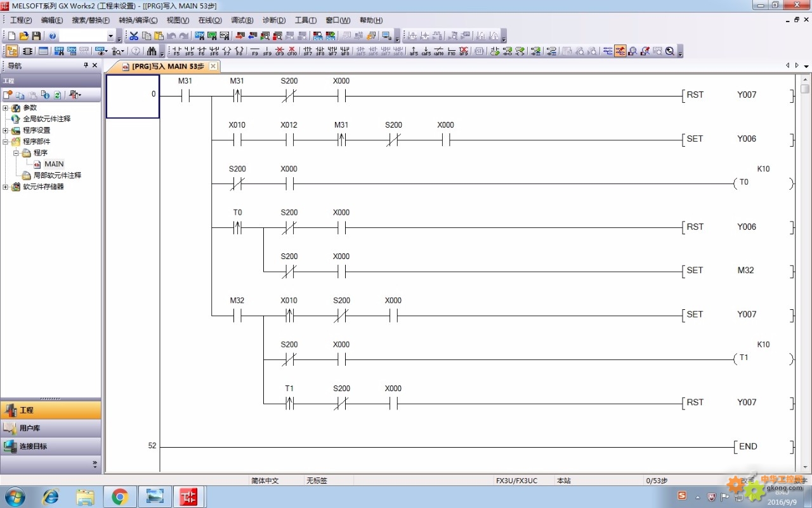
Task: Click refresh icon in project panel toolbar
Action: (57, 95)
